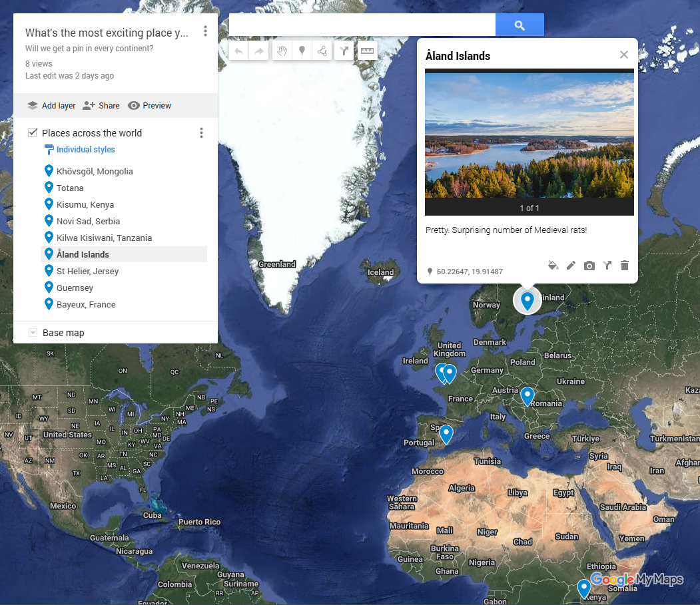This screenshot has height=605, width=700.
Task: Delete Åland Islands pin with trash icon
Action: click(x=624, y=266)
